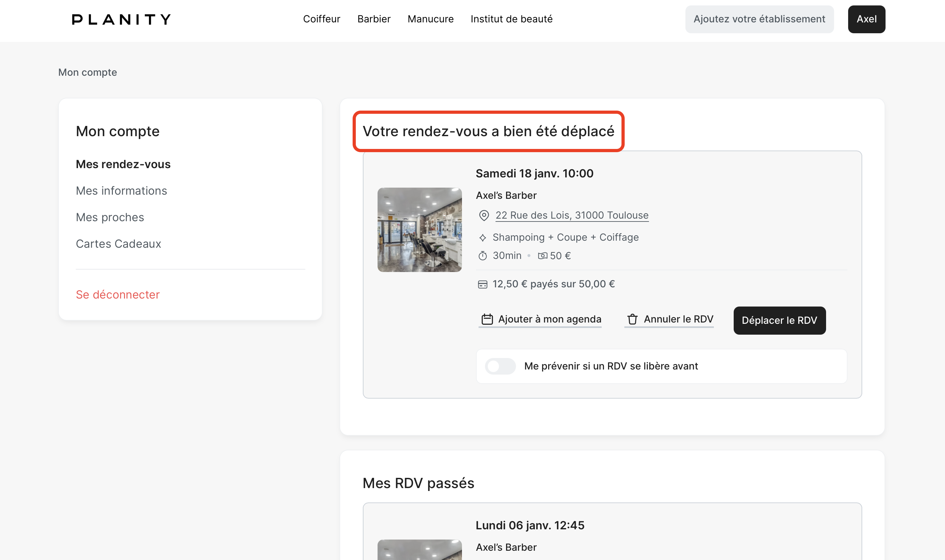The width and height of the screenshot is (945, 560).
Task: Click Ajoutez votre établissement button
Action: pos(759,19)
